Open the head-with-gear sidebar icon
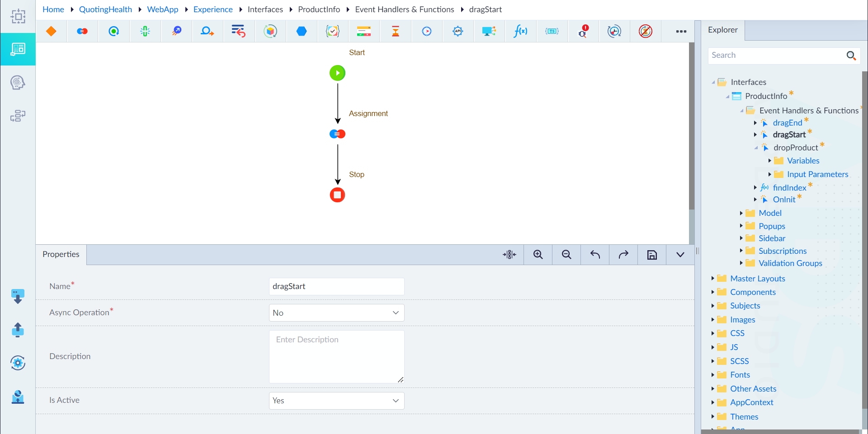The height and width of the screenshot is (434, 868). [x=18, y=82]
